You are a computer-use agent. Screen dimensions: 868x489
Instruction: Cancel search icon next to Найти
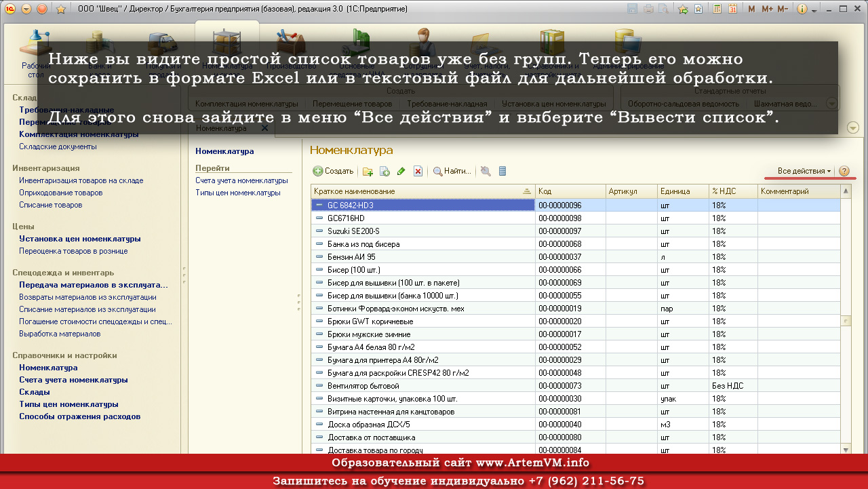pyautogui.click(x=486, y=171)
